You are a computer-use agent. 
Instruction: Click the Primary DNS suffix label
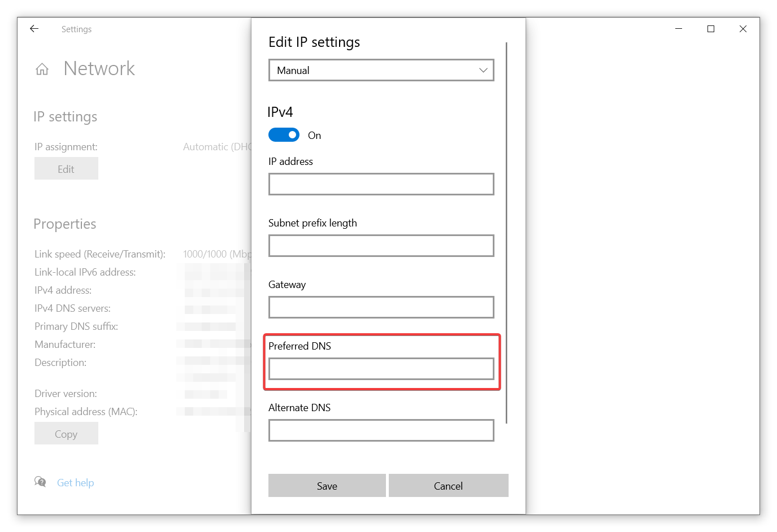(76, 326)
